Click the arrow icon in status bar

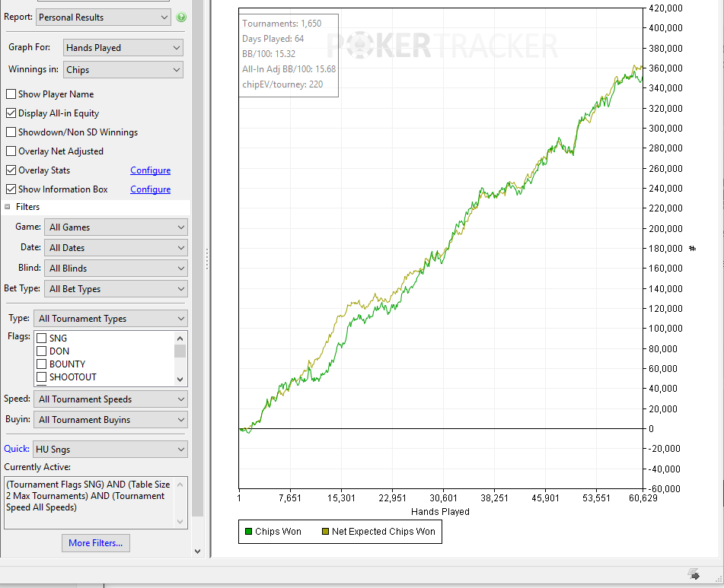coord(694,574)
